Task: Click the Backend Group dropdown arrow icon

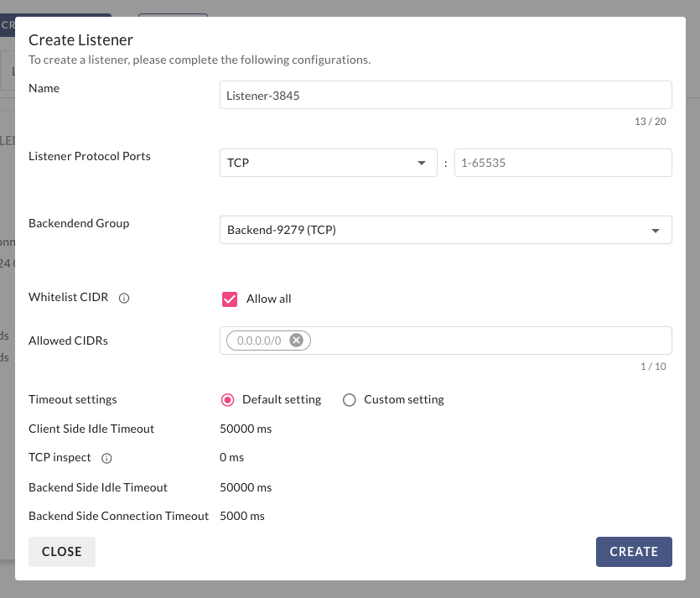Action: point(655,231)
